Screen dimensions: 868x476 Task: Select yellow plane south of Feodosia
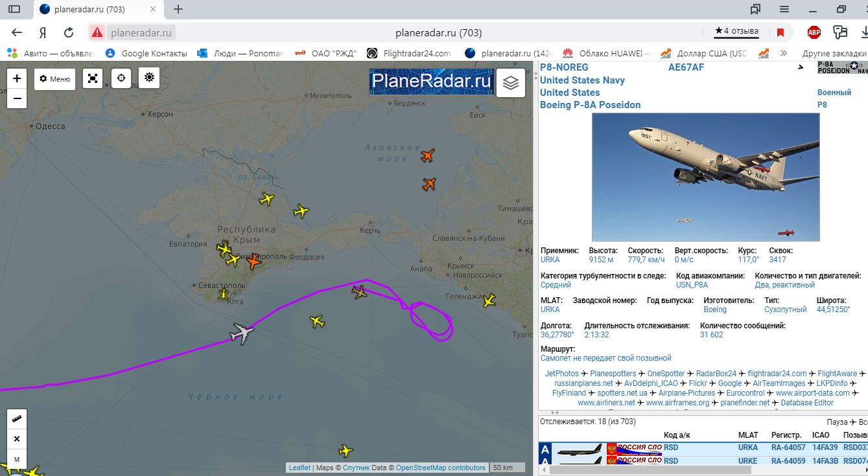[317, 321]
